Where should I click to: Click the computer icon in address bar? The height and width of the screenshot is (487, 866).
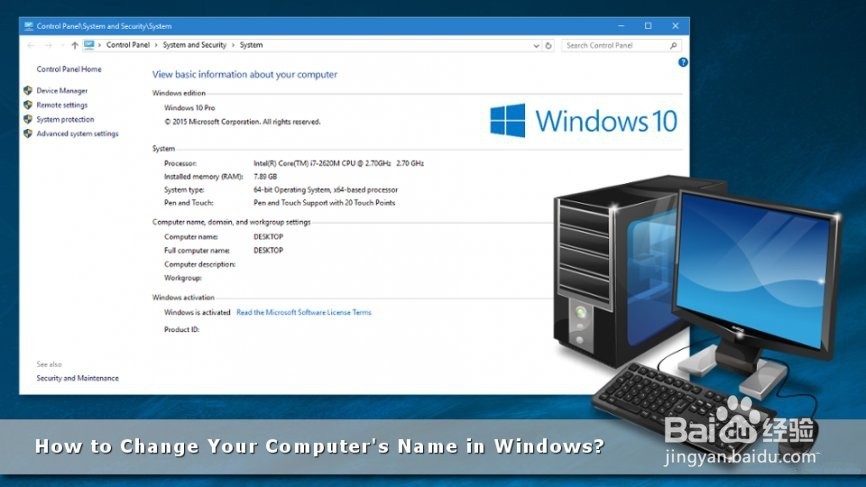89,45
